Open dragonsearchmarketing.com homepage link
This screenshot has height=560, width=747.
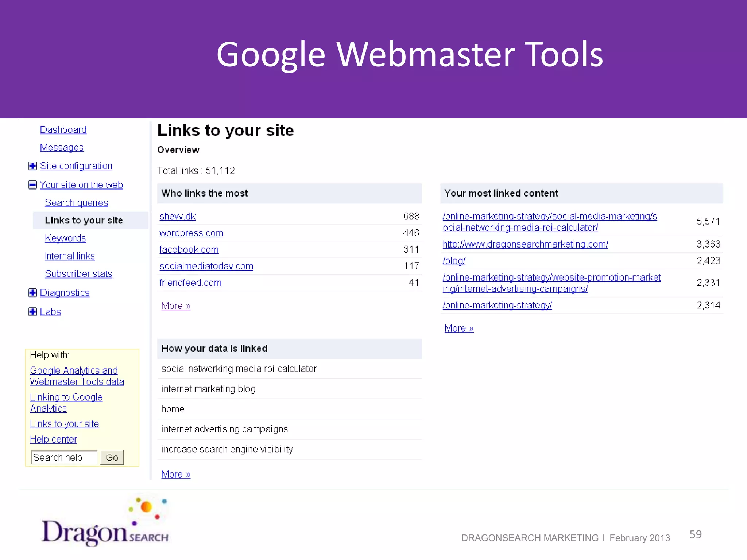525,244
